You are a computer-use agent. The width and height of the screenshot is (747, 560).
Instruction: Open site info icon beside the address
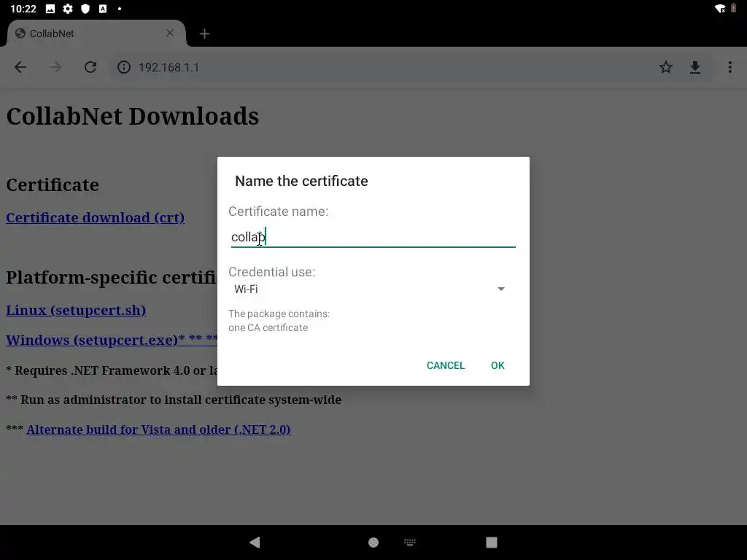pos(124,67)
